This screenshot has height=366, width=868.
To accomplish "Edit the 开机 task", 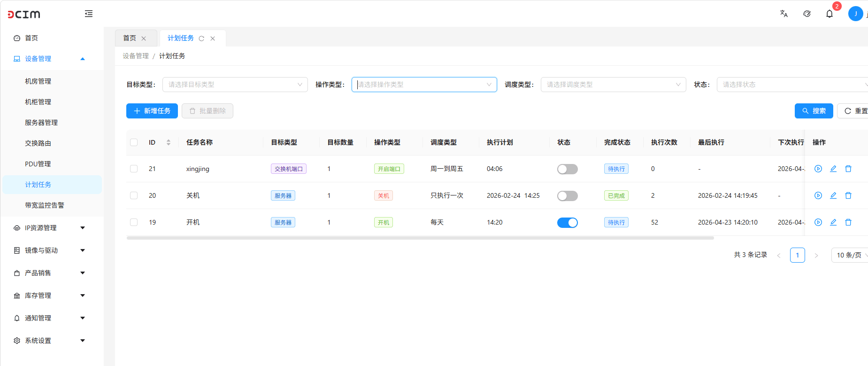I will click(833, 222).
